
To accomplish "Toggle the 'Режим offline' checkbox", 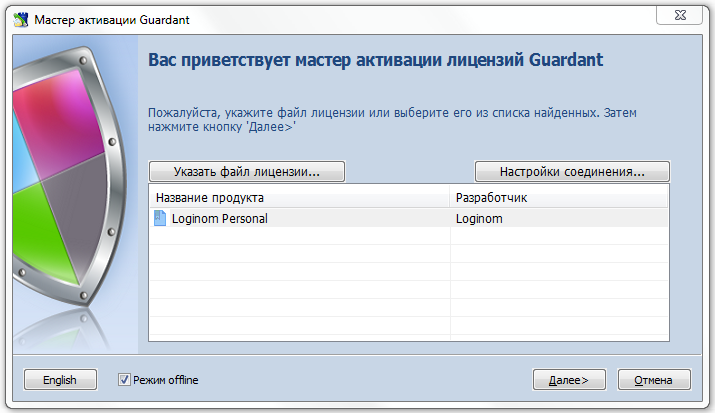I will click(x=124, y=380).
